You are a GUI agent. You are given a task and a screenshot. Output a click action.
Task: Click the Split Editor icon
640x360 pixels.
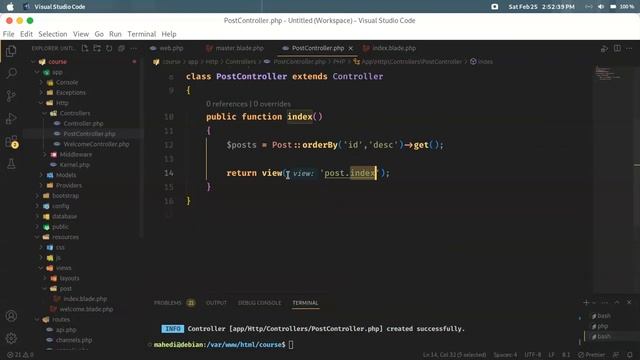pyautogui.click(x=617, y=49)
